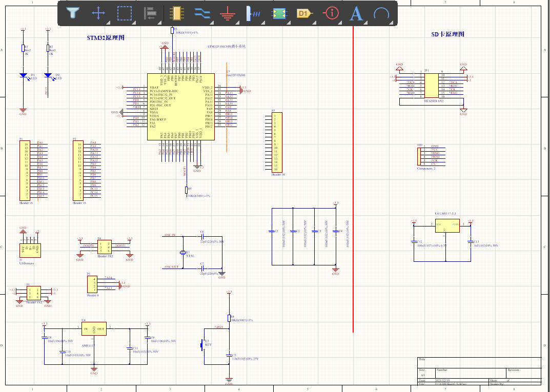Click the red vertical divider line
The height and width of the screenshot is (392, 550).
(353, 179)
